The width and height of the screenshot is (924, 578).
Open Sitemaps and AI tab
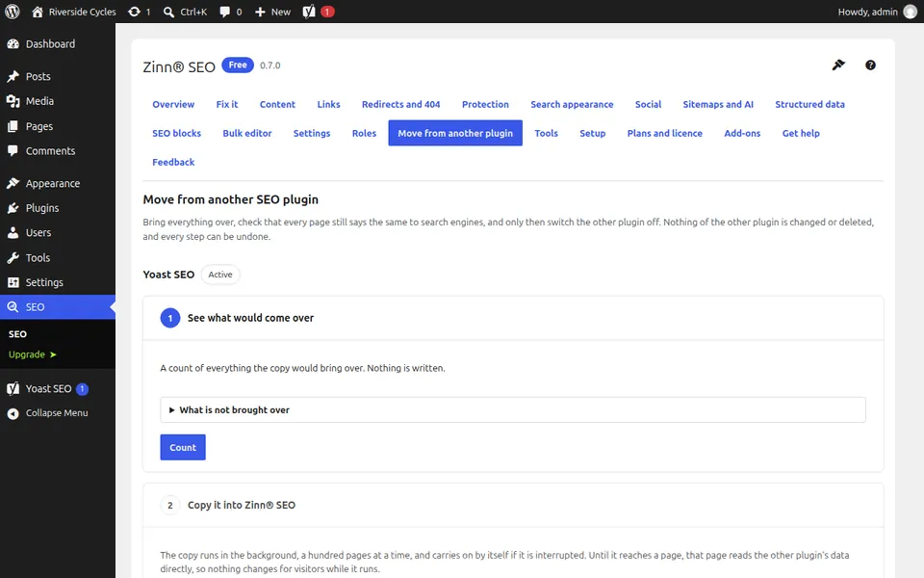(718, 104)
